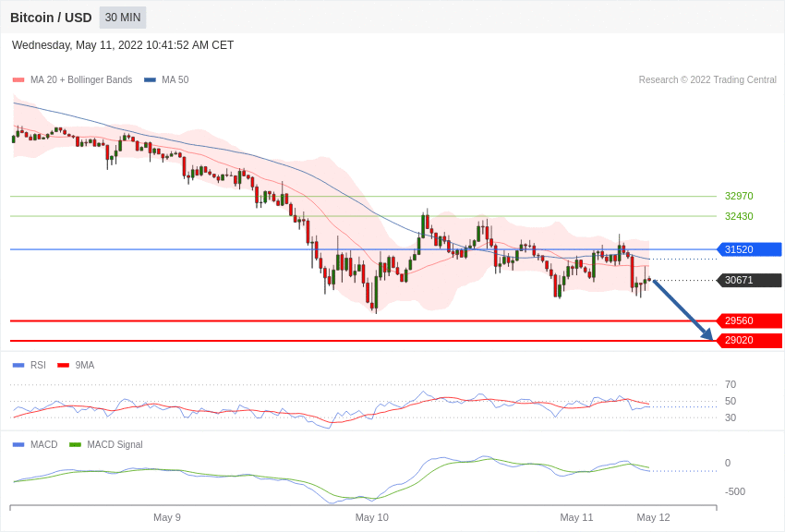Click the 9MA red legend swatch

63,366
